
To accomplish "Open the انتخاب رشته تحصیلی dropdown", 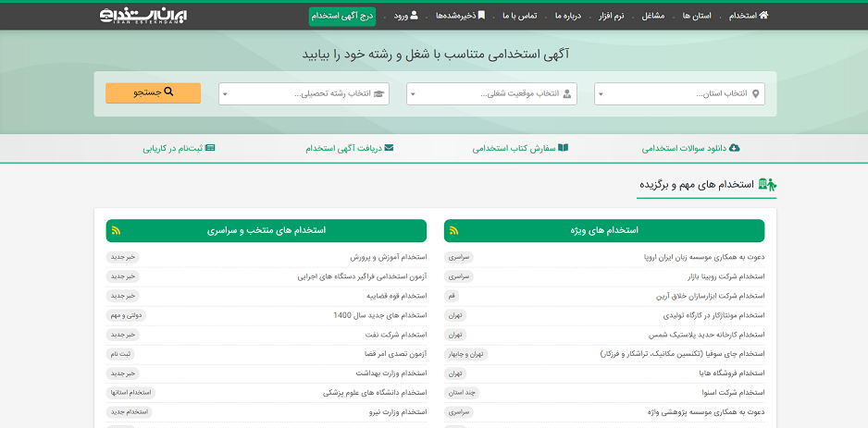I will (304, 94).
